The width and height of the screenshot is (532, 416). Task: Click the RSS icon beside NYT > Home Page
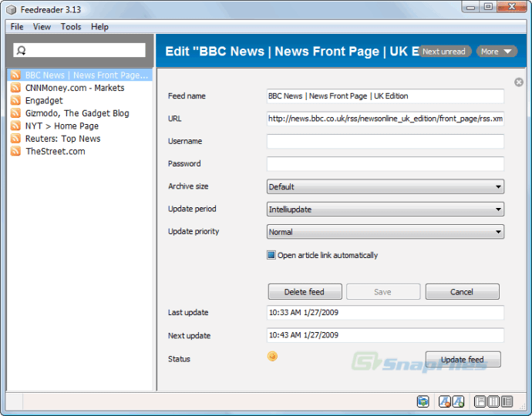pyautogui.click(x=15, y=126)
